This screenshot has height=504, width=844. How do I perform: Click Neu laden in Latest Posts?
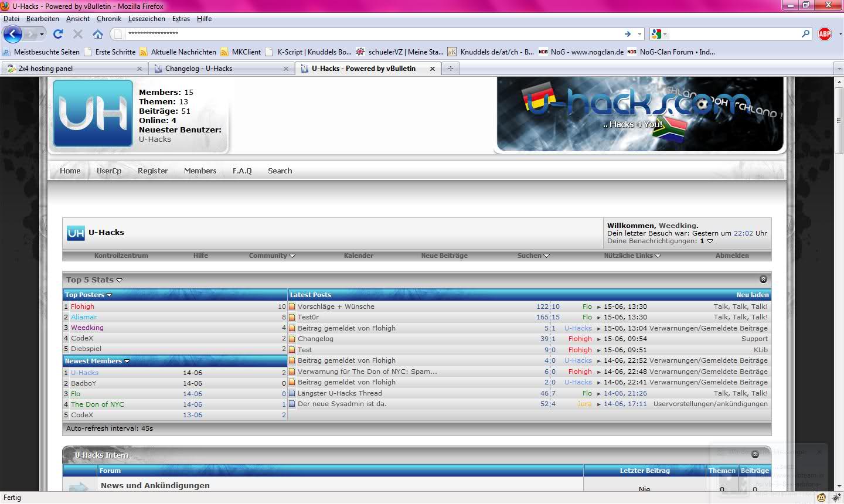point(752,295)
